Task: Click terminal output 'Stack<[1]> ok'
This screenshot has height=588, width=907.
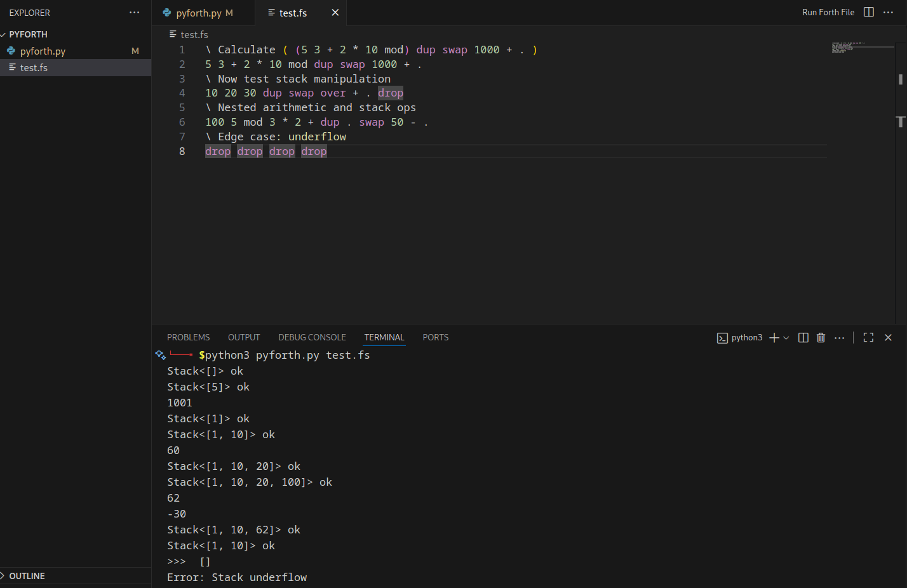Action: (208, 418)
